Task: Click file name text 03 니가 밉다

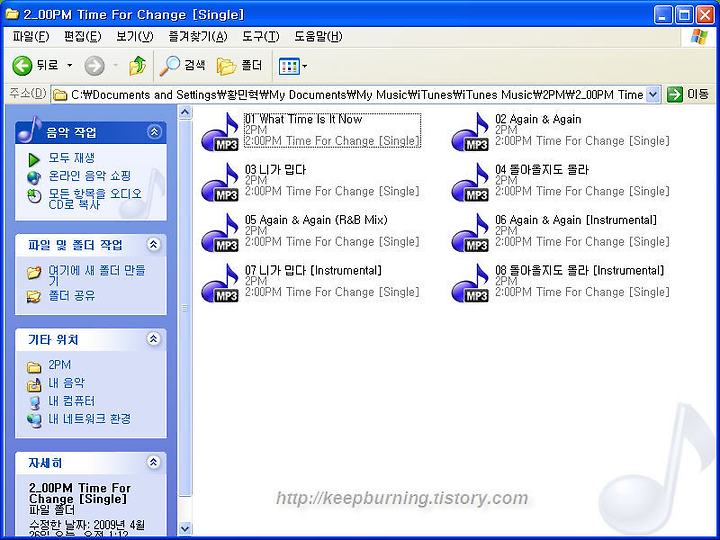Action: tap(275, 169)
